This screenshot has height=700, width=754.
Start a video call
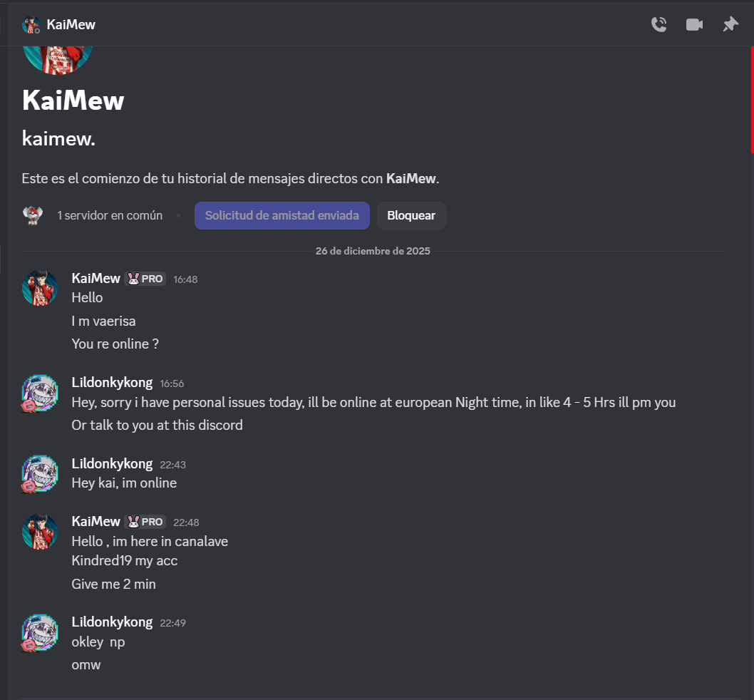694,25
